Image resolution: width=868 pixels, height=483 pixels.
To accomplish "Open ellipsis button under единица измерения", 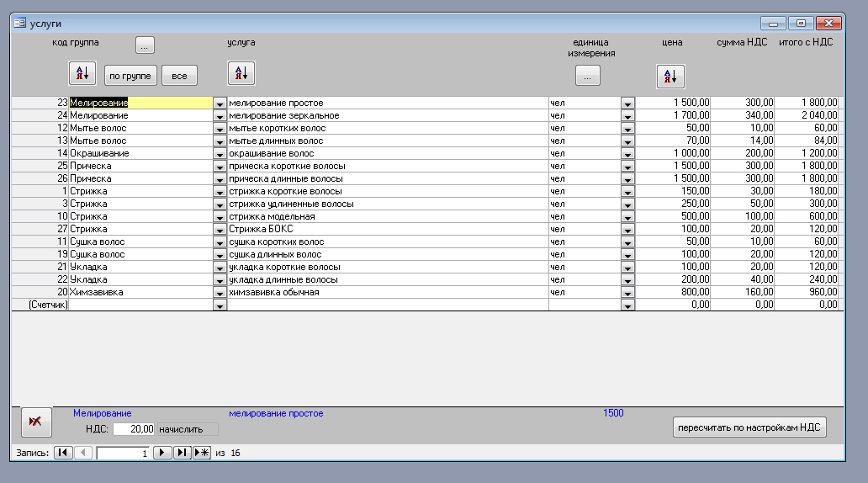I will [587, 77].
